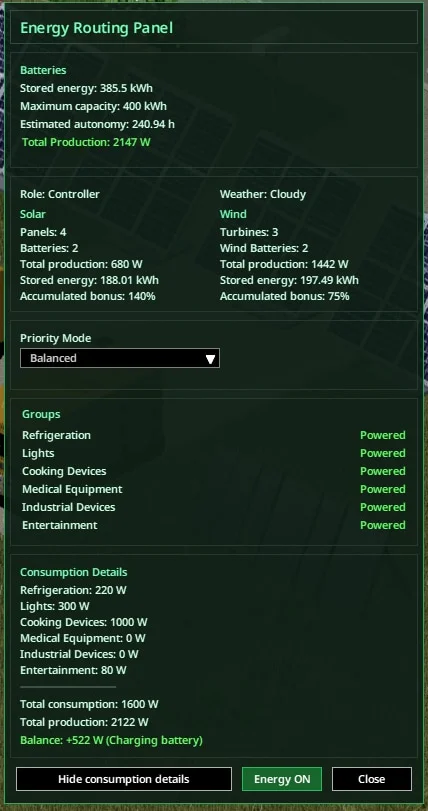Toggle the Energy ON button
Image resolution: width=428 pixels, height=811 pixels.
[x=282, y=779]
